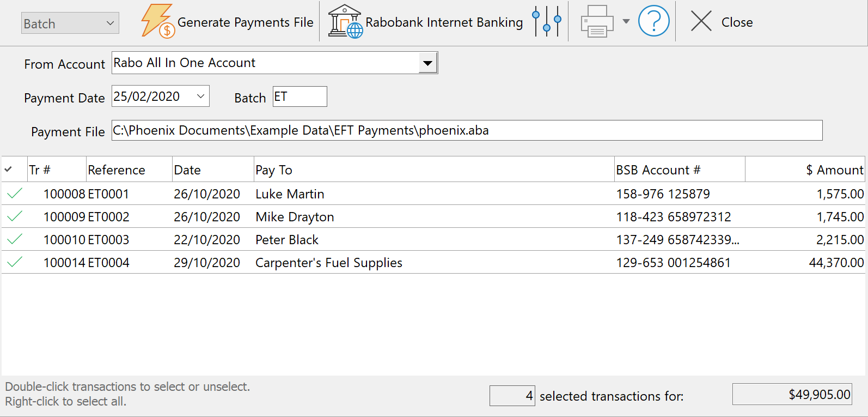The image size is (868, 417).
Task: Click BSB account starting 137-249
Action: 678,240
